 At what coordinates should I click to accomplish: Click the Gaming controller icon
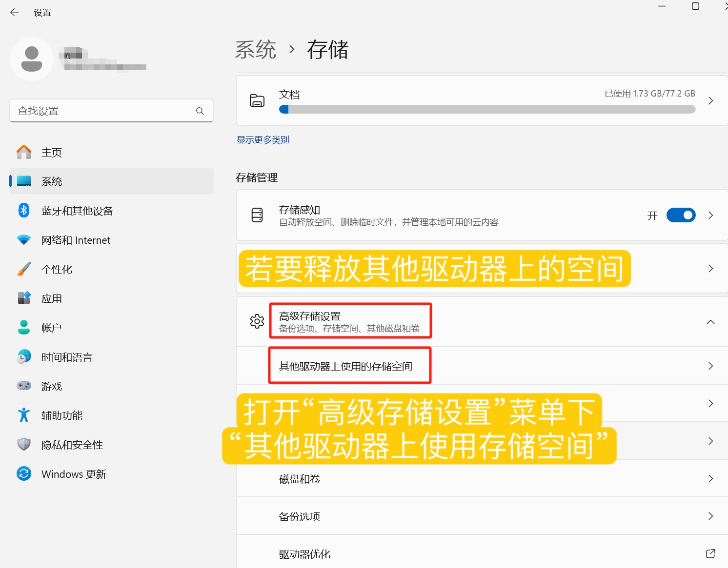click(24, 386)
